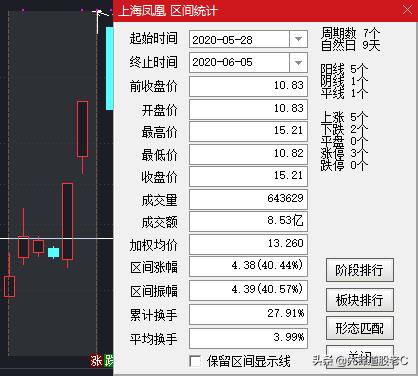Close the 区间统计 dialog with X

tap(407, 10)
